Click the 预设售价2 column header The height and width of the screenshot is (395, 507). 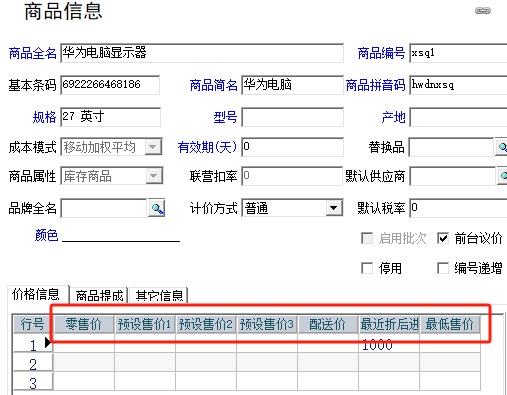(206, 324)
